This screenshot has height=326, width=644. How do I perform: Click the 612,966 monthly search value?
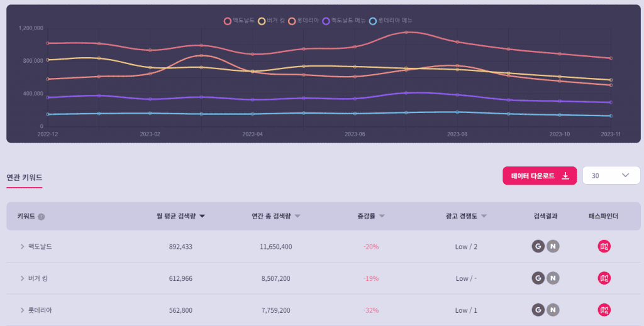tap(180, 279)
